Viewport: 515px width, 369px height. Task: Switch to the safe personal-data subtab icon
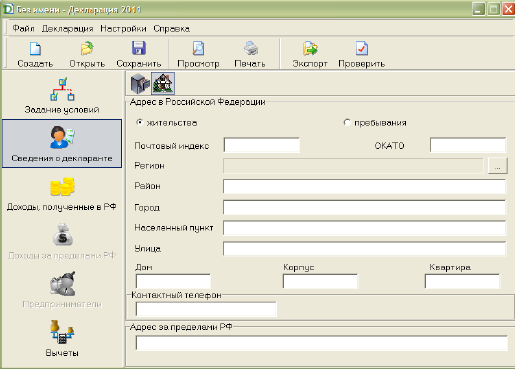click(x=139, y=83)
